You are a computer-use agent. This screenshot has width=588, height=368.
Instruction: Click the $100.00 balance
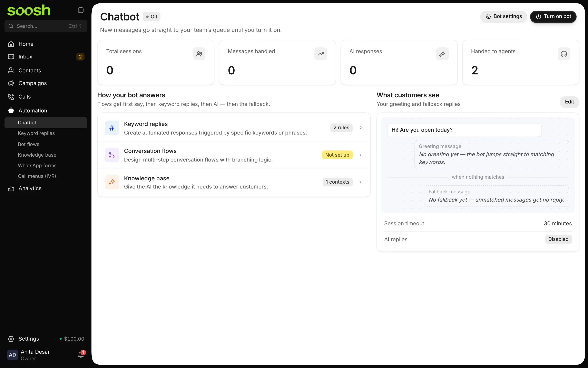[x=74, y=339]
